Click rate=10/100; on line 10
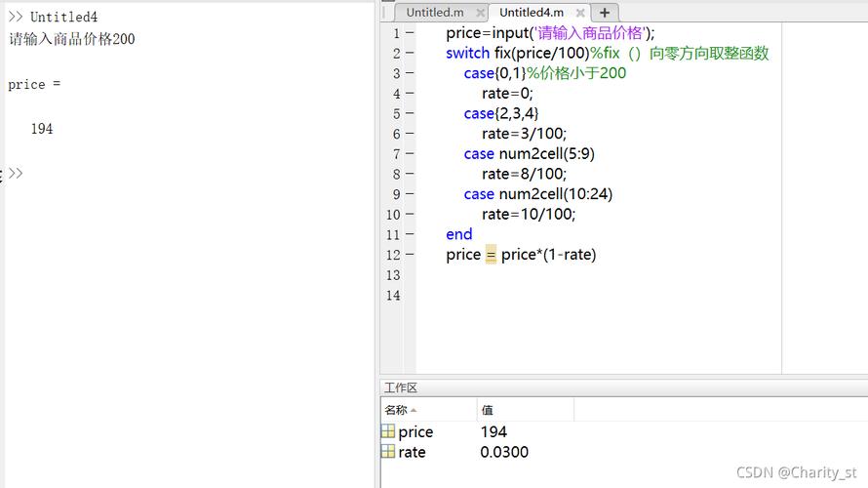 coord(529,215)
